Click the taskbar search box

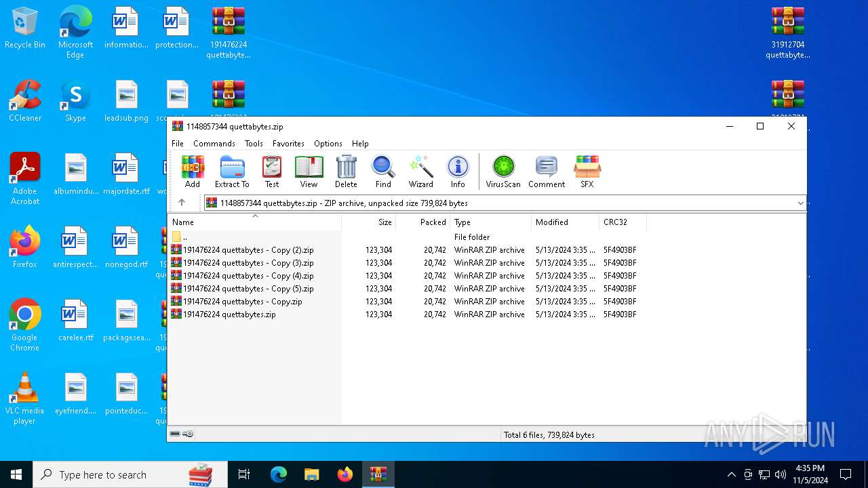[130, 474]
